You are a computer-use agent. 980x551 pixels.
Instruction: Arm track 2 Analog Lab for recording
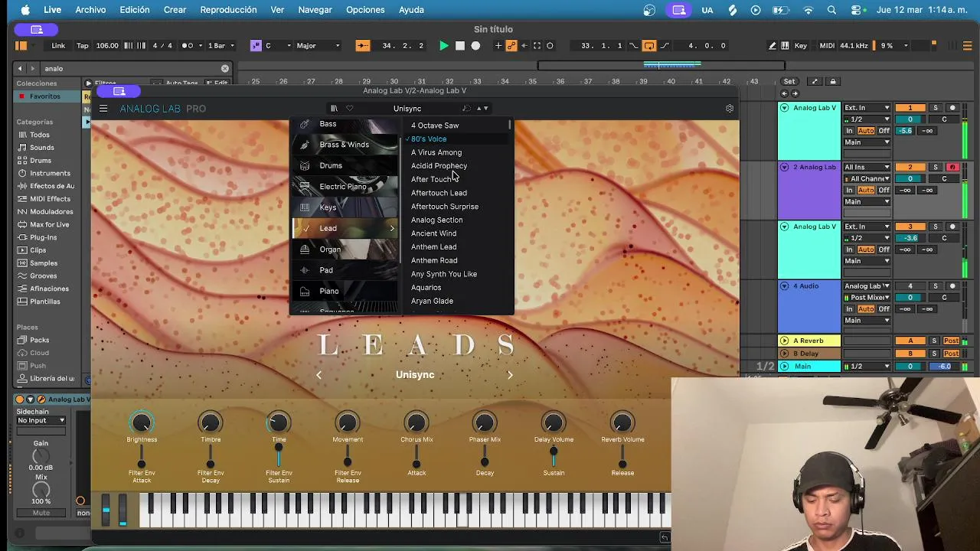click(952, 167)
